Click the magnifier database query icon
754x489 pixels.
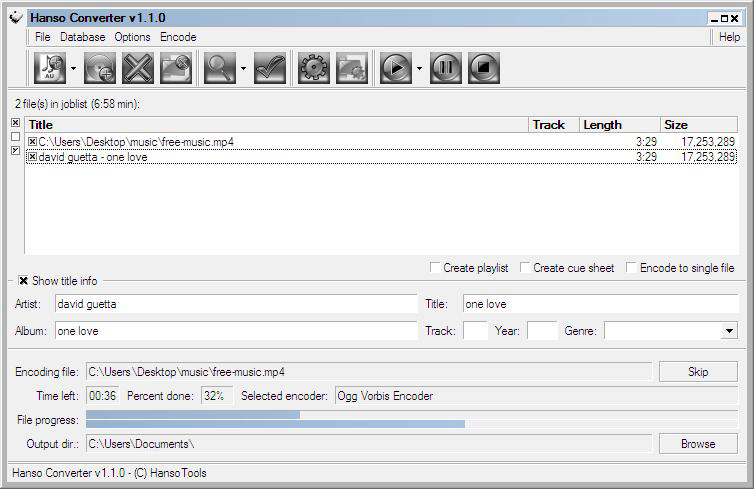pos(220,68)
